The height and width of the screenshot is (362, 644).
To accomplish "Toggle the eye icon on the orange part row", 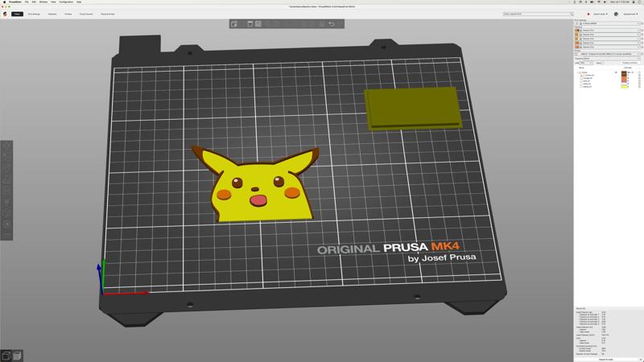I will coord(639,78).
